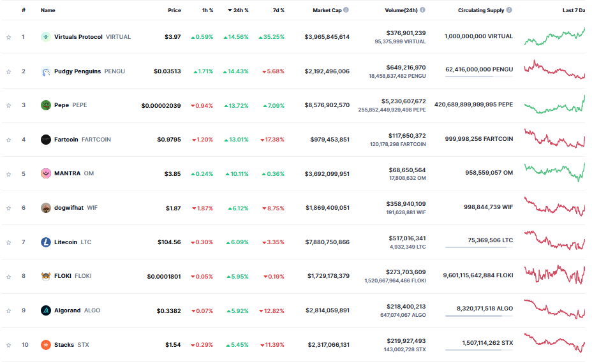The image size is (592, 364).
Task: Click the MANTRA pink logo
Action: (46, 173)
